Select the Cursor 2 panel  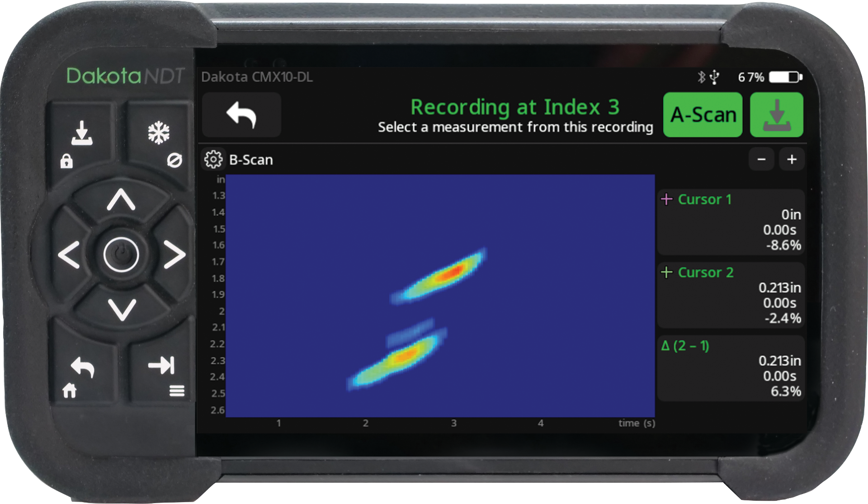(x=731, y=295)
